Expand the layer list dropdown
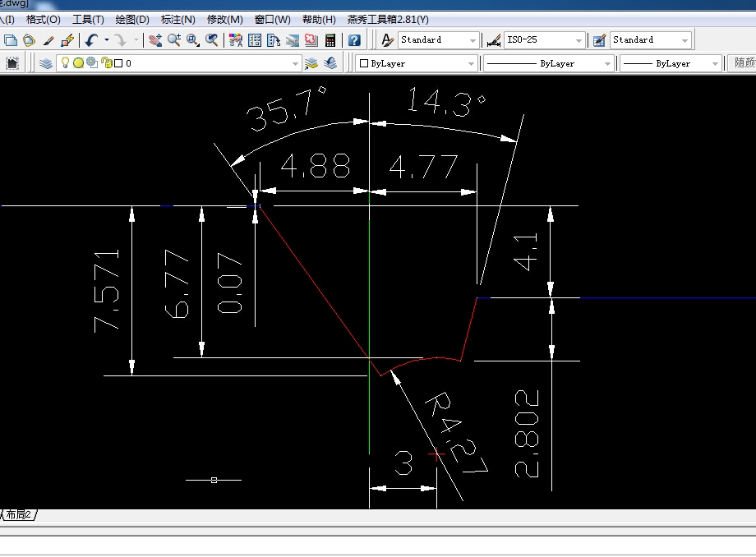This screenshot has width=756, height=557. [296, 63]
